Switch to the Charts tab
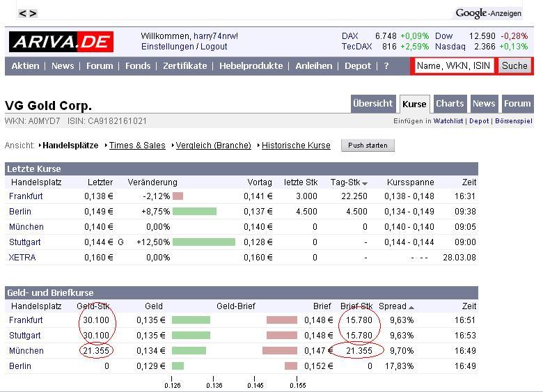 point(450,104)
